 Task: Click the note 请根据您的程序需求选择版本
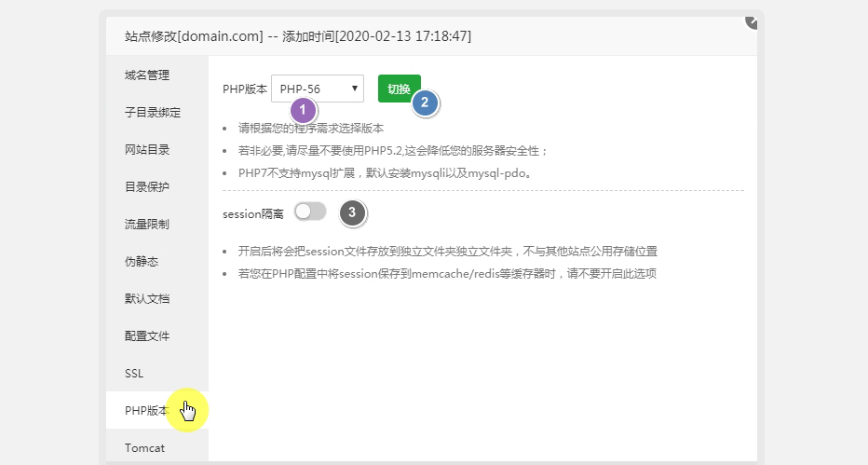pos(311,129)
